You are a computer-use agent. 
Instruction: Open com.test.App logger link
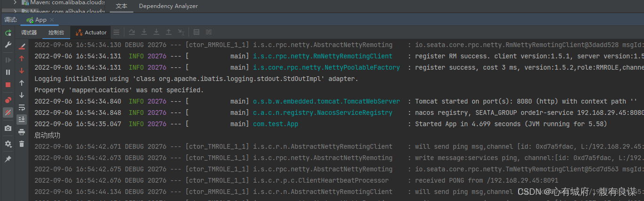[276, 124]
